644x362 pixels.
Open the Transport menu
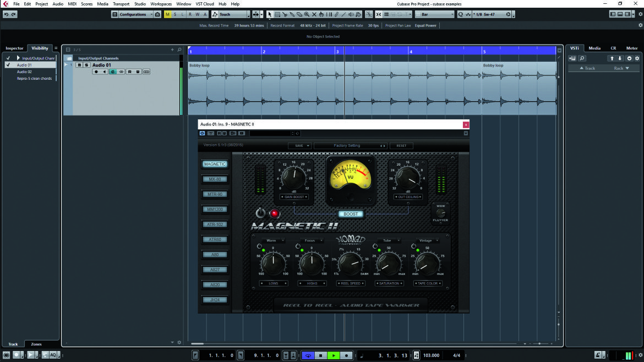121,4
